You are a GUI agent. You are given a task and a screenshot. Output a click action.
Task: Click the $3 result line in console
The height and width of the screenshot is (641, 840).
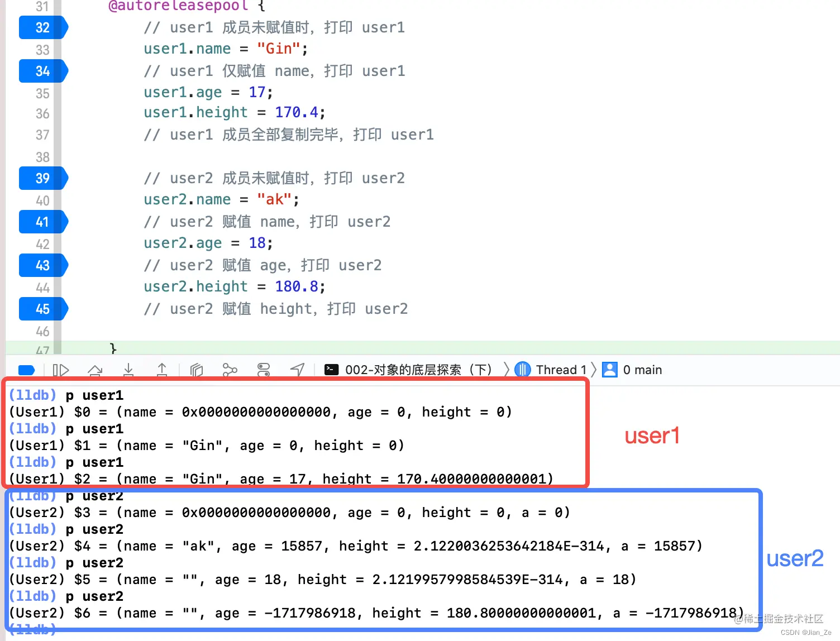click(289, 513)
